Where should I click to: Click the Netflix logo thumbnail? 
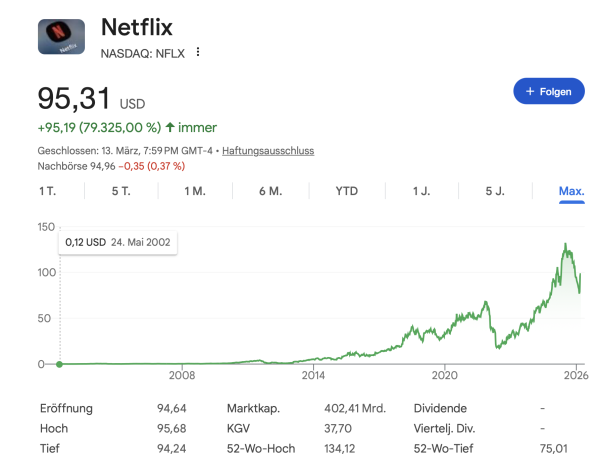61,37
